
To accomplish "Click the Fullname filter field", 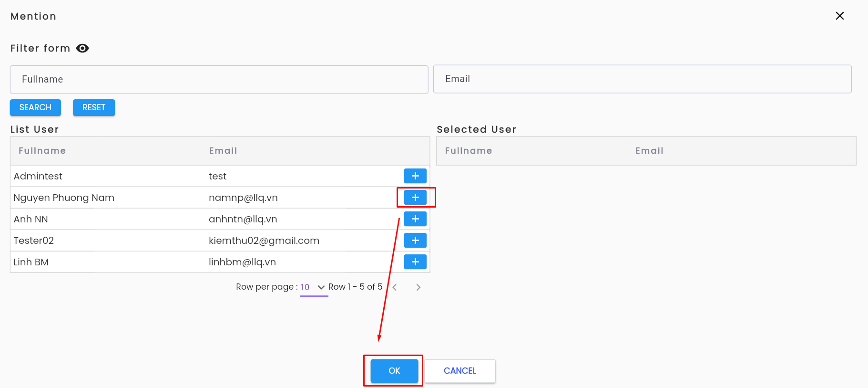I will point(219,79).
